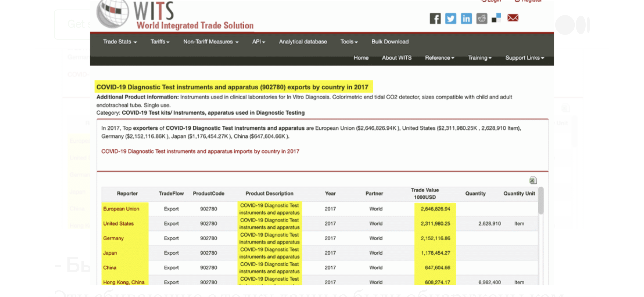Open the Germany reporter link
The height and width of the screenshot is (297, 644).
(113, 238)
